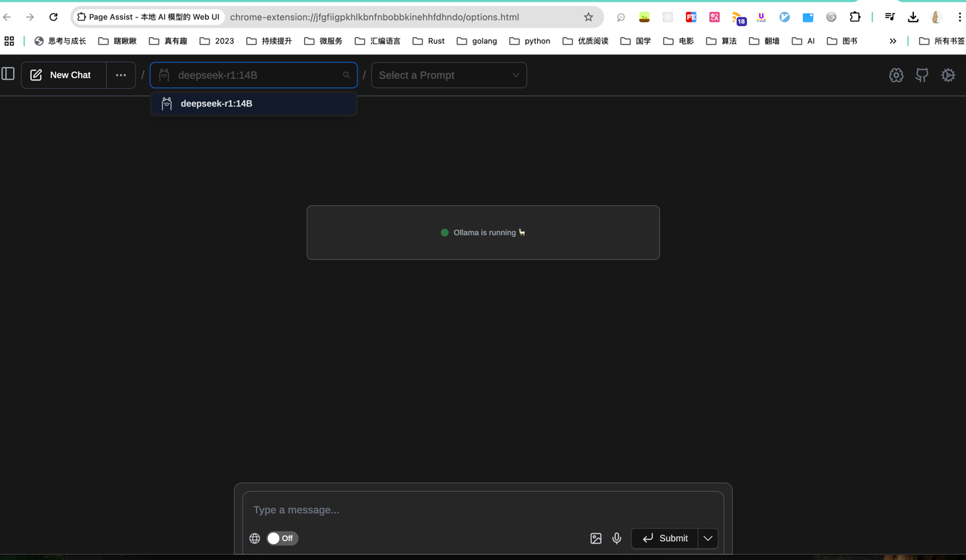This screenshot has height=560, width=966.
Task: Expand the Submit options arrow
Action: [708, 538]
